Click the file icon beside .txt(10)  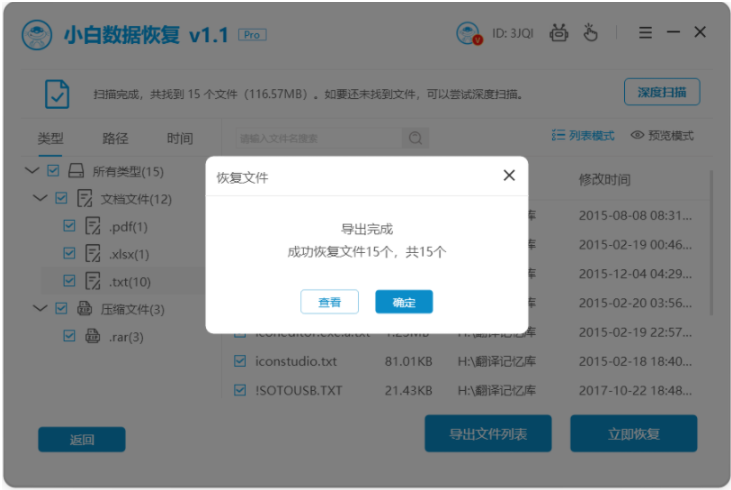[x=93, y=281]
